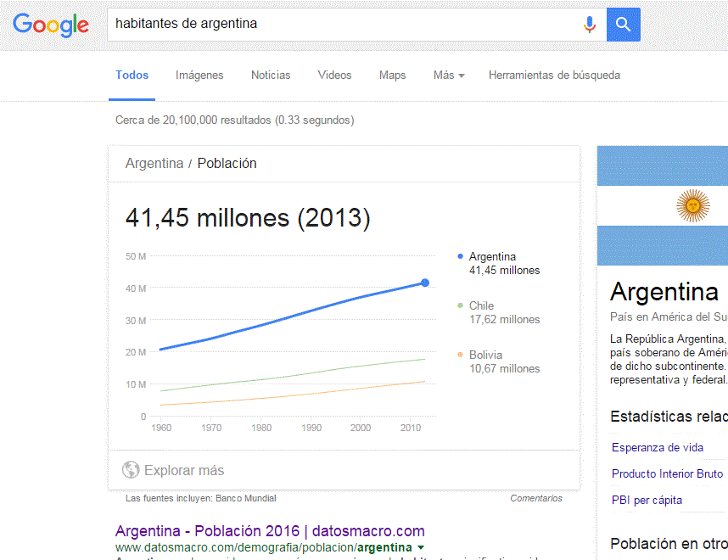Open 'Argentina - Población 2016 | datosmacro.com' result
Image resolution: width=728 pixels, height=560 pixels.
[270, 531]
